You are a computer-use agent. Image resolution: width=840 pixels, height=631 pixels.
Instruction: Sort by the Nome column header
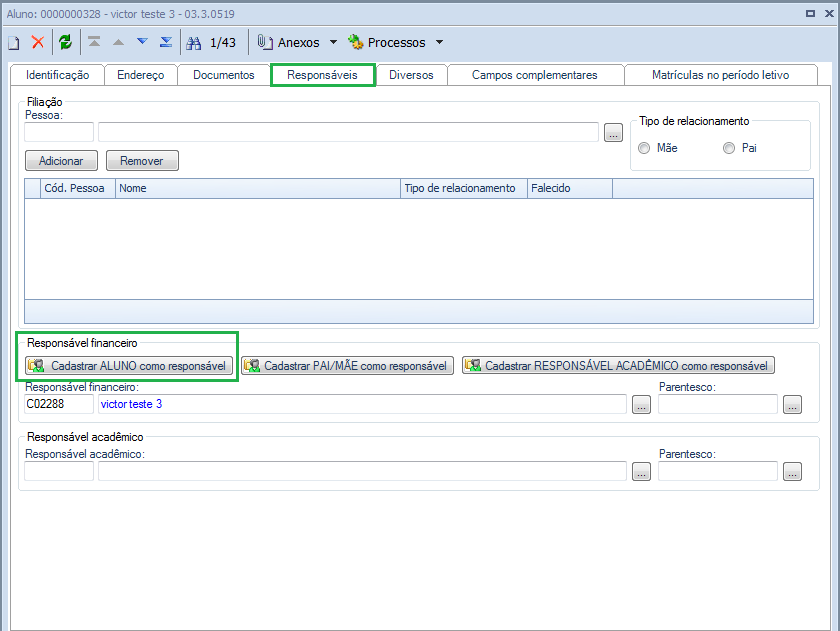click(258, 189)
